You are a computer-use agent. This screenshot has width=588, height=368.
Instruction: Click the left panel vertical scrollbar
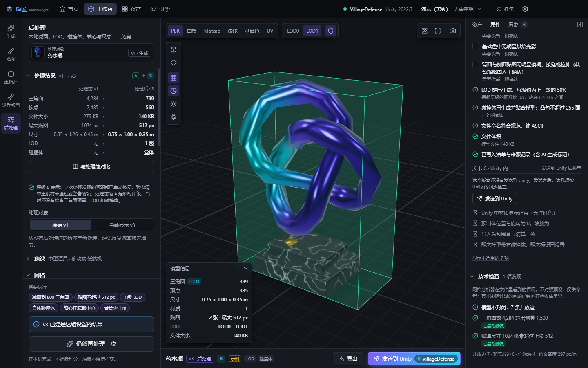[x=158, y=107]
